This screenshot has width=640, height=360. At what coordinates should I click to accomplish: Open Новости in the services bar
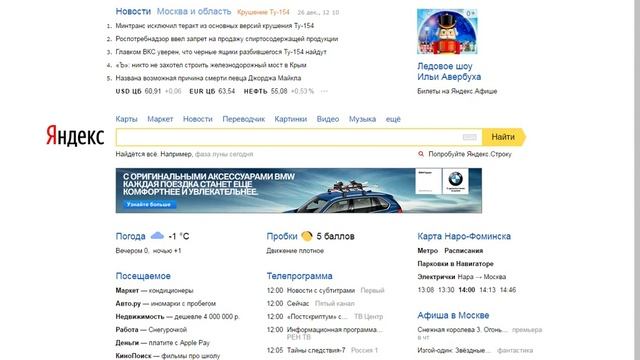[198, 119]
